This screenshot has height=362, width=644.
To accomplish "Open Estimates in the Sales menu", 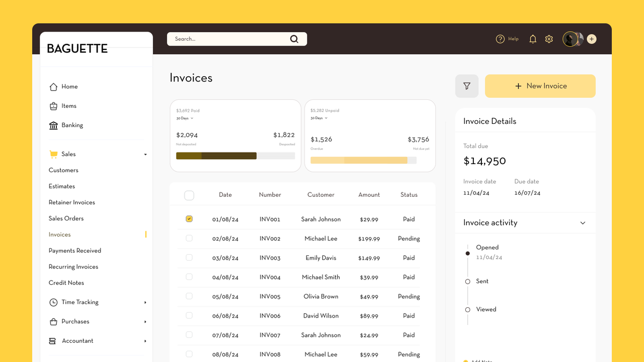I will 62,187.
